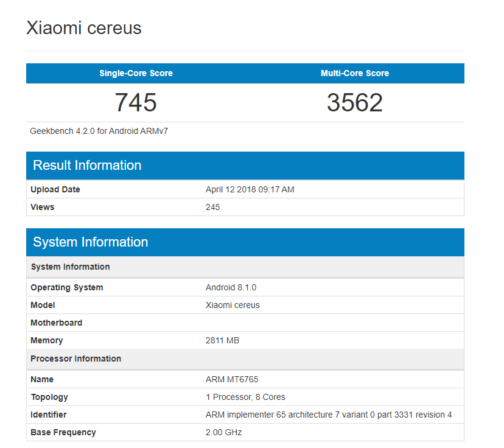The image size is (504, 448).
Task: Select the April 12 2018 09:17 AM value
Action: point(250,190)
